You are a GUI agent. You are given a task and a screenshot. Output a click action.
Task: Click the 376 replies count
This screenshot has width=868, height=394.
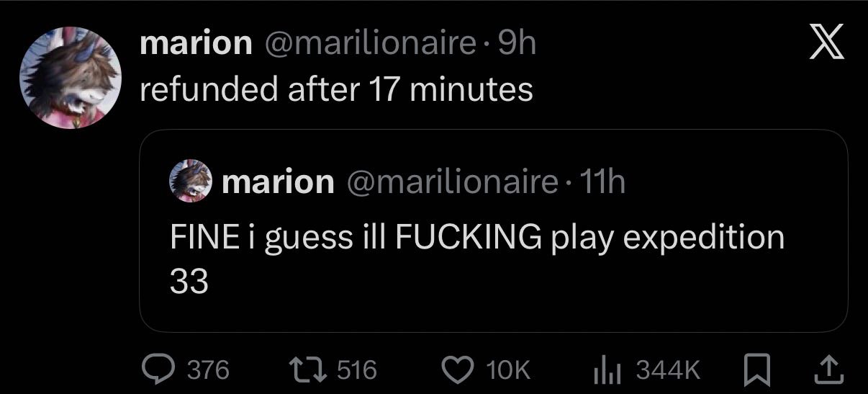point(208,370)
